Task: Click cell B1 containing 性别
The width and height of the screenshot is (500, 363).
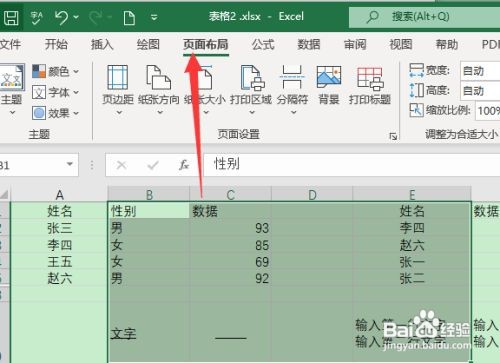Action: (149, 211)
